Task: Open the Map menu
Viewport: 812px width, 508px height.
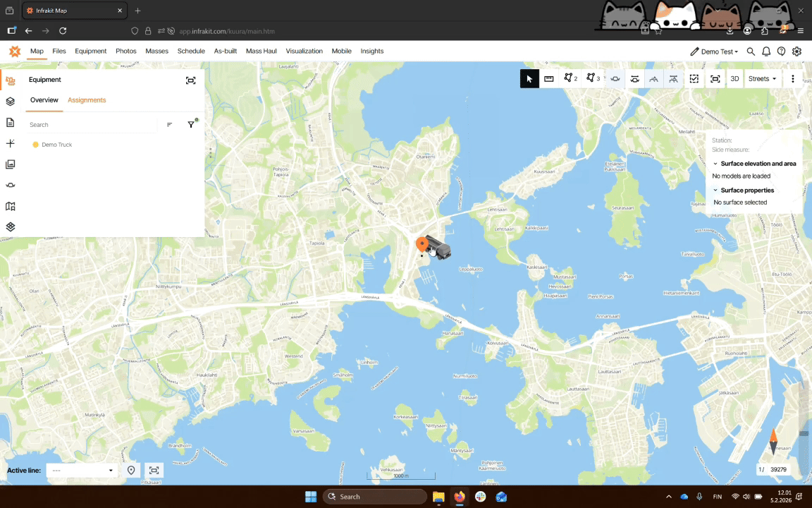Action: [x=37, y=51]
